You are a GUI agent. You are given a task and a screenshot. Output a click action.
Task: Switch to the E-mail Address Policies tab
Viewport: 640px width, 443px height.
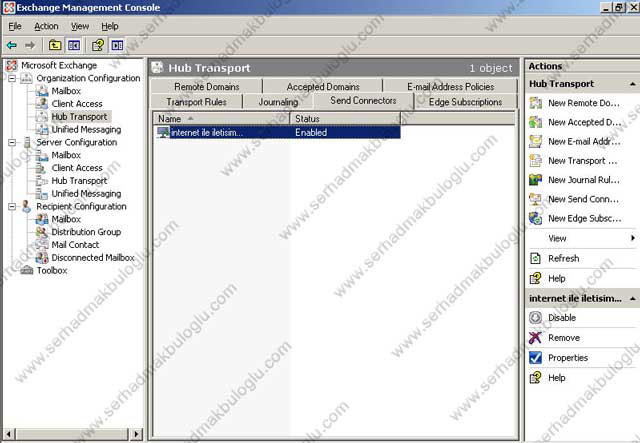pos(451,87)
